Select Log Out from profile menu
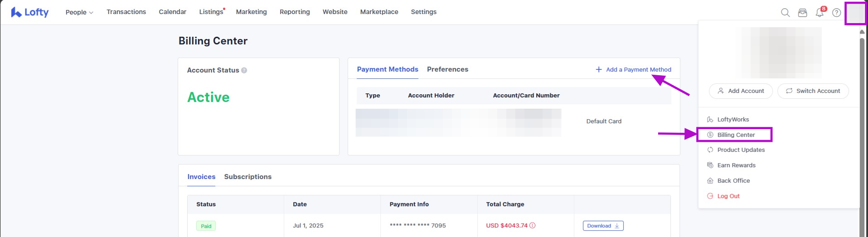This screenshot has width=868, height=237. (728, 196)
